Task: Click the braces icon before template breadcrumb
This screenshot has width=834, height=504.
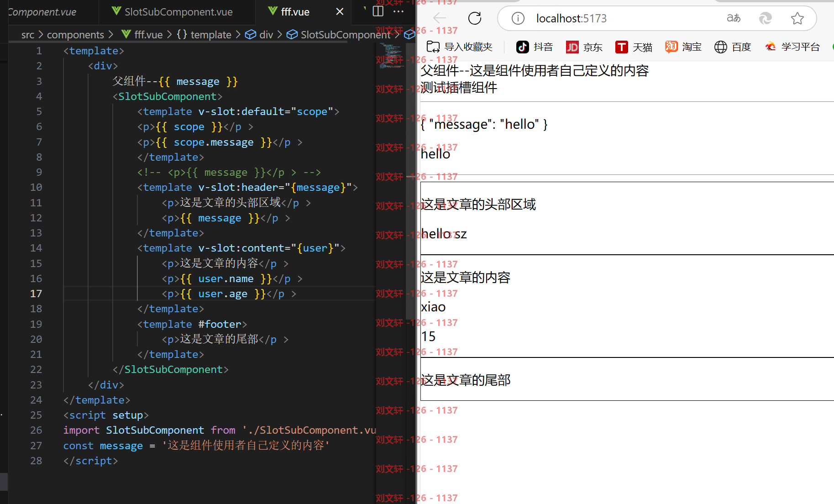Action: coord(182,35)
